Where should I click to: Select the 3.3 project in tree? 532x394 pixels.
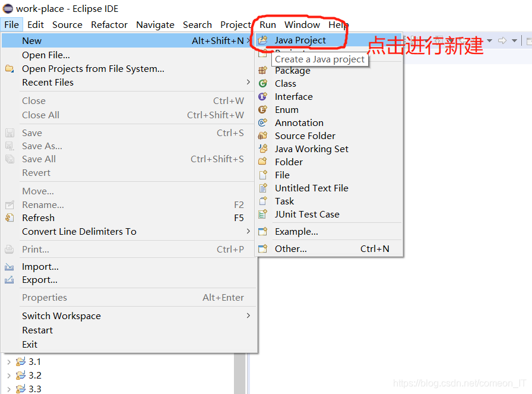click(34, 389)
